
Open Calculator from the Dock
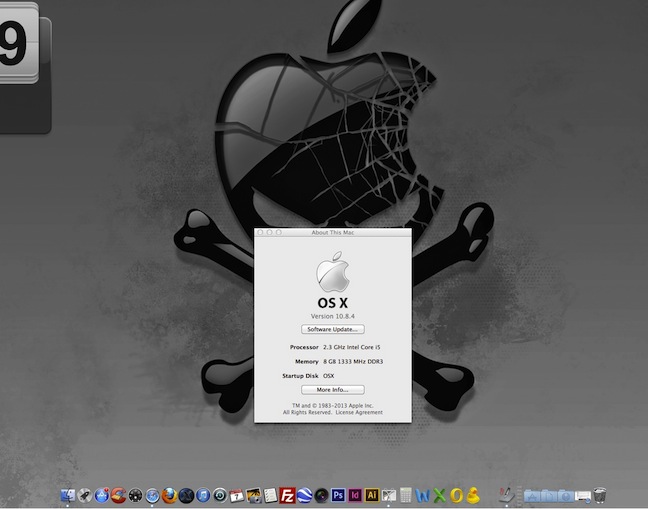[x=405, y=495]
